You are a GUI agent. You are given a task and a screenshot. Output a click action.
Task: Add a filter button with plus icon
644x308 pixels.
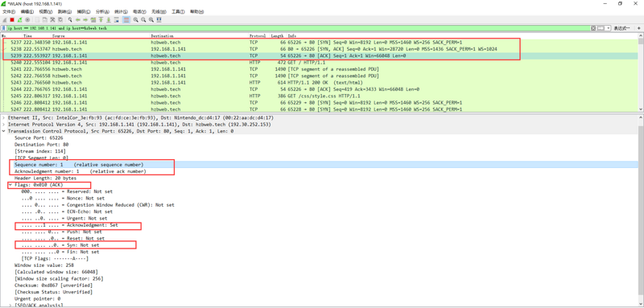point(638,28)
